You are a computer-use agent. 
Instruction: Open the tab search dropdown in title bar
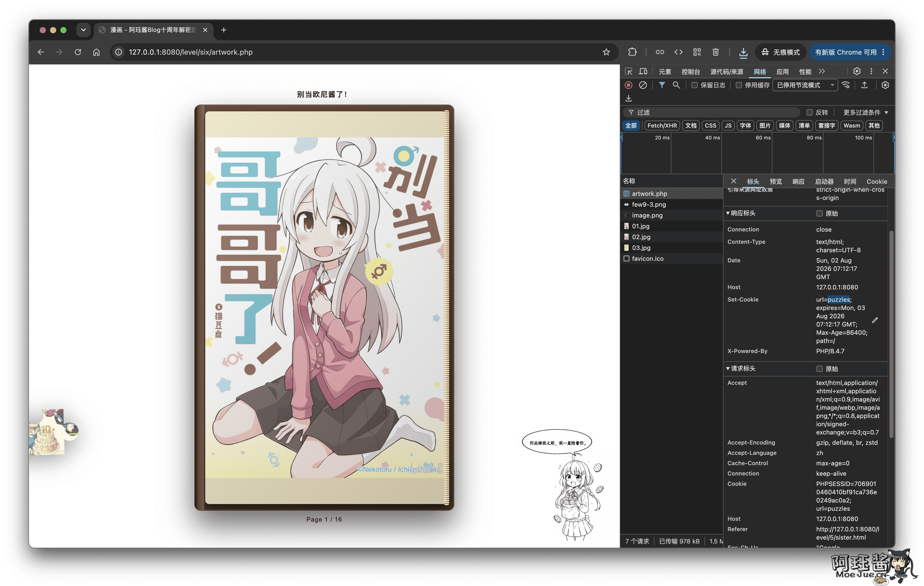click(83, 30)
